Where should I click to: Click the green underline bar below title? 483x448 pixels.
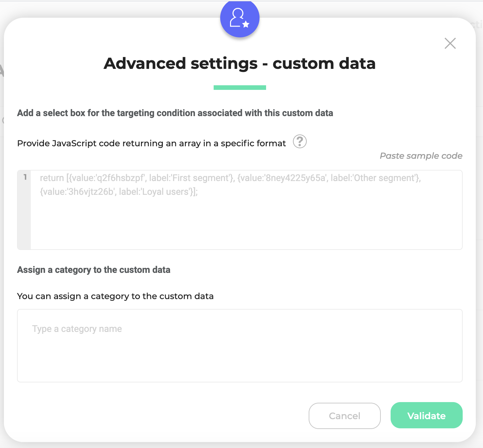(240, 88)
